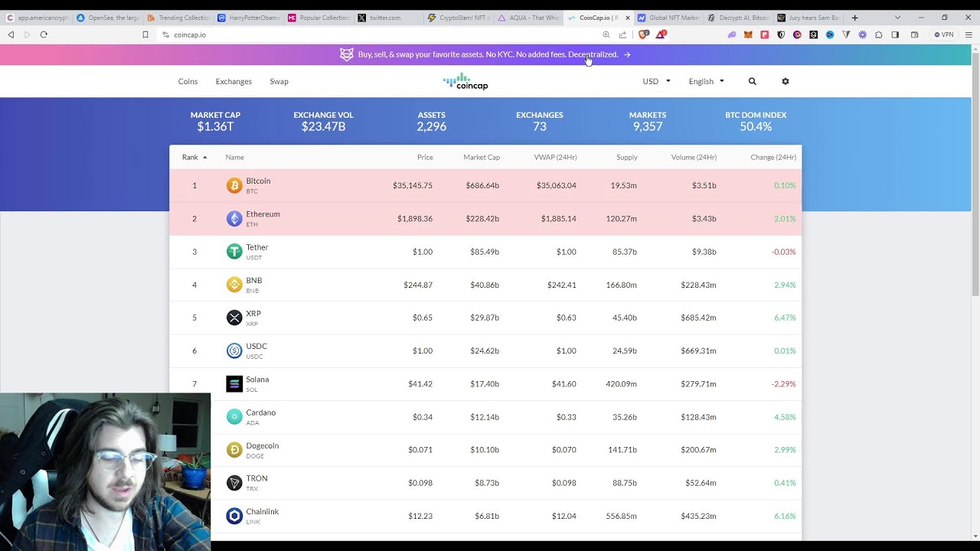This screenshot has height=551, width=980.
Task: Click the bookmark icon in the address bar
Action: tap(145, 34)
